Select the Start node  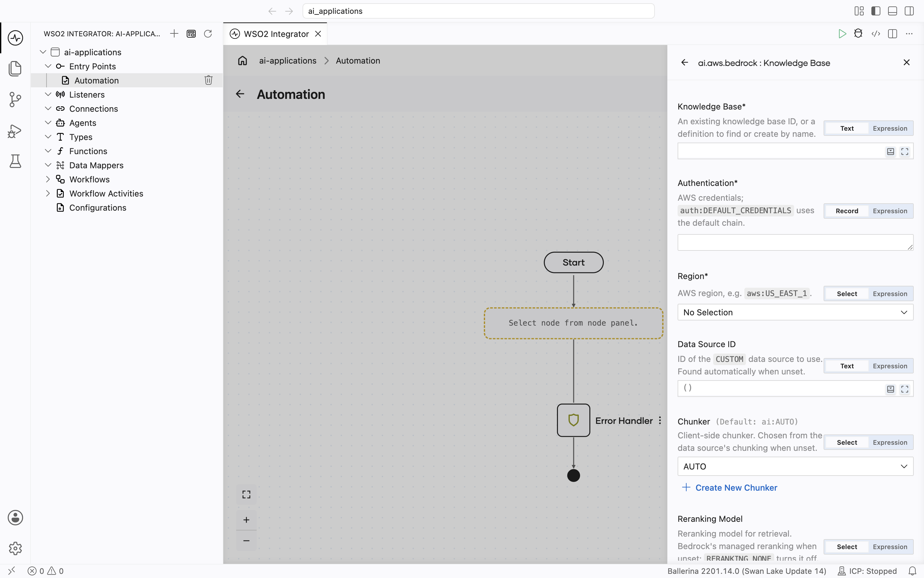[x=574, y=262]
